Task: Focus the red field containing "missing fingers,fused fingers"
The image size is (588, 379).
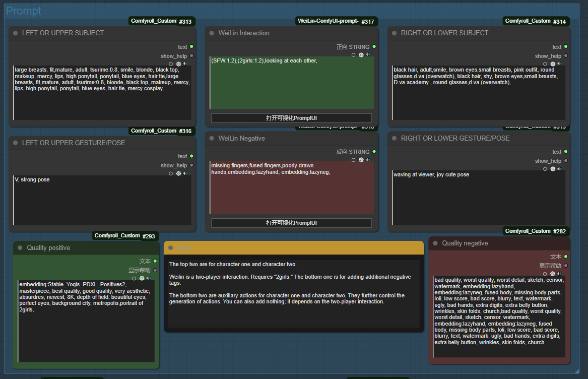Action: coord(292,187)
